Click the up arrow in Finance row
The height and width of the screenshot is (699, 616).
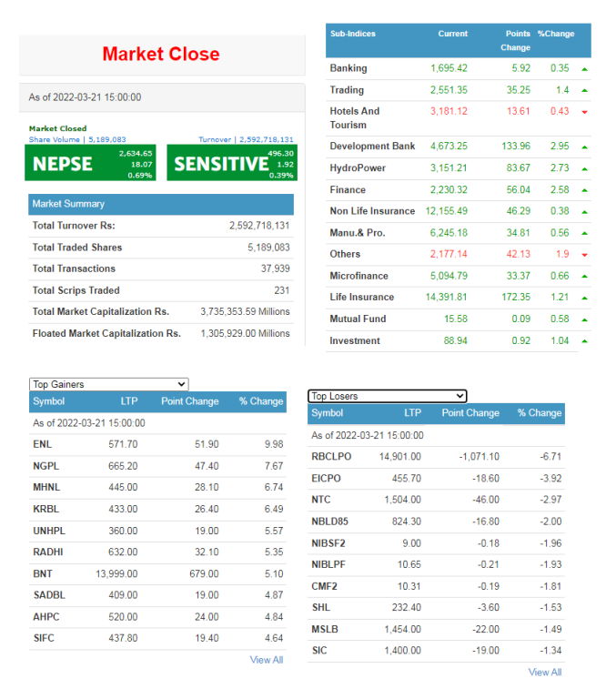pos(584,190)
